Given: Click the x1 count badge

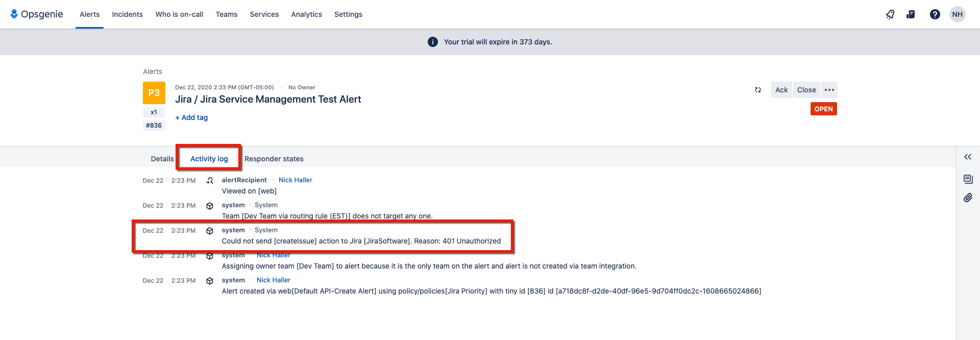Looking at the screenshot, I should (154, 112).
